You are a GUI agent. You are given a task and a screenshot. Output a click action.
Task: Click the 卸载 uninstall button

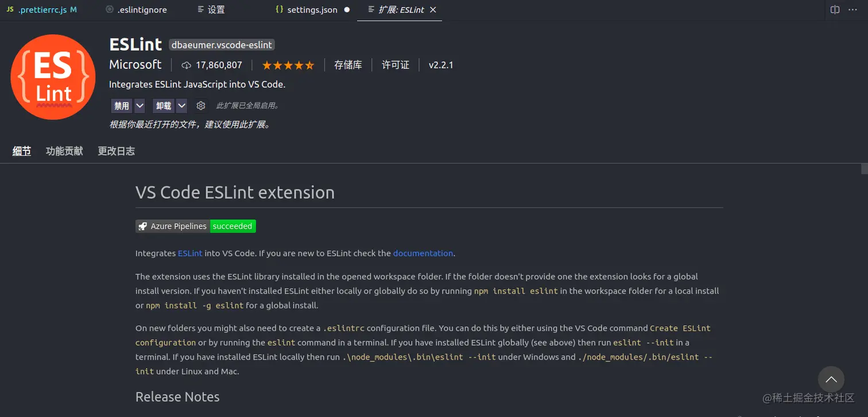(164, 106)
